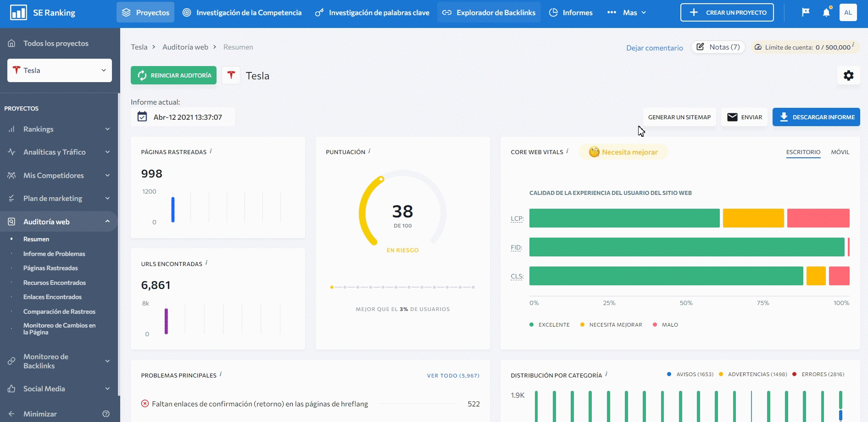Expand the Monitoreo de Backlinks section

(107, 361)
